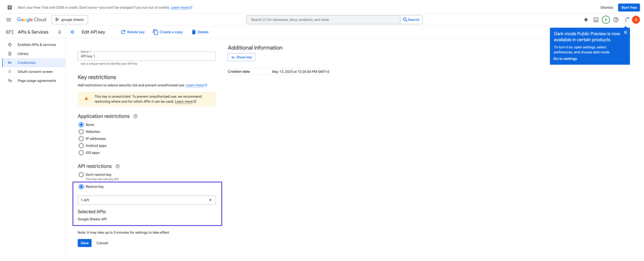The width and height of the screenshot is (644, 261).
Task: Open the google sheets project selector
Action: (70, 20)
